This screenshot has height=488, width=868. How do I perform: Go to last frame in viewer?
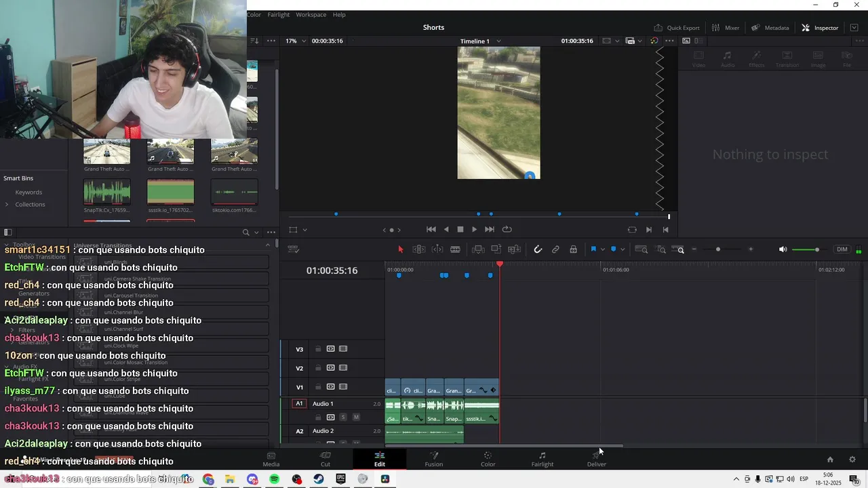(490, 230)
